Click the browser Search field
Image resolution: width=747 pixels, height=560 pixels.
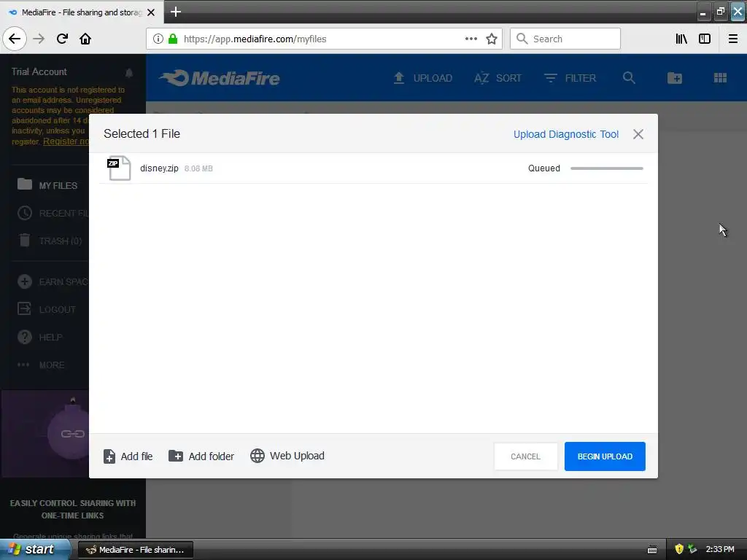coord(565,39)
